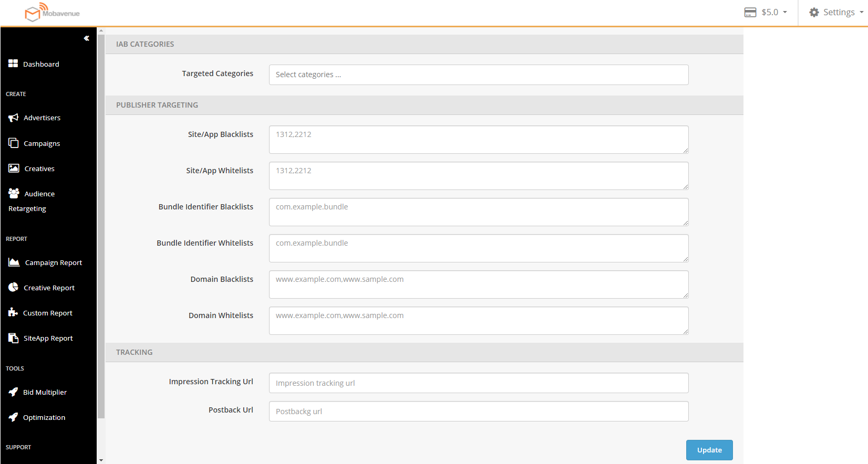
Task: Open the Optimization tool
Action: coord(44,417)
